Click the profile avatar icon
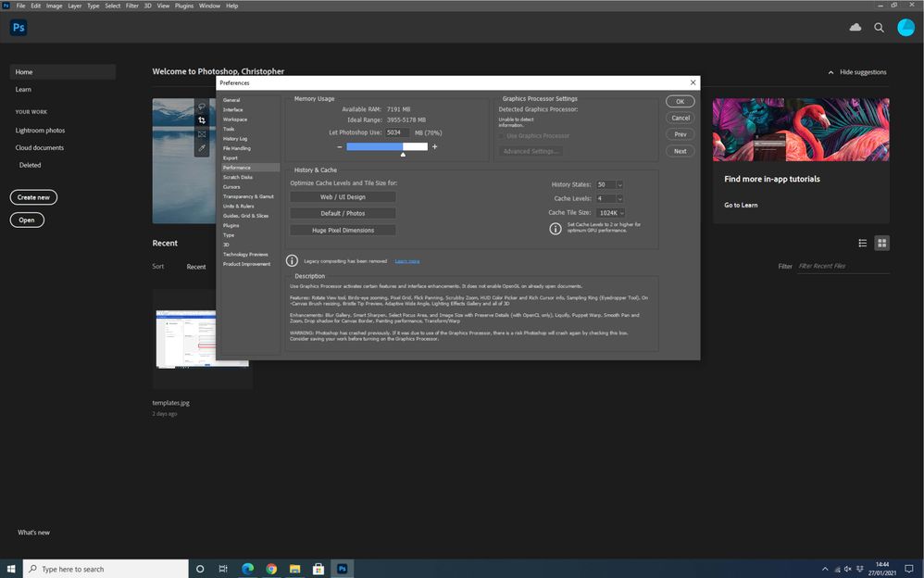This screenshot has height=578, width=924. click(905, 27)
